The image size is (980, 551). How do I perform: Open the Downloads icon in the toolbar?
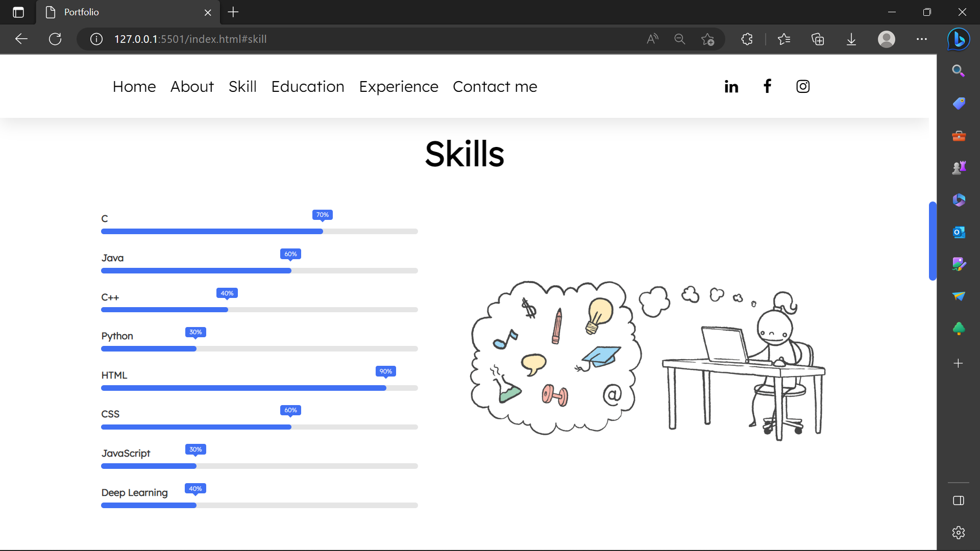point(851,39)
